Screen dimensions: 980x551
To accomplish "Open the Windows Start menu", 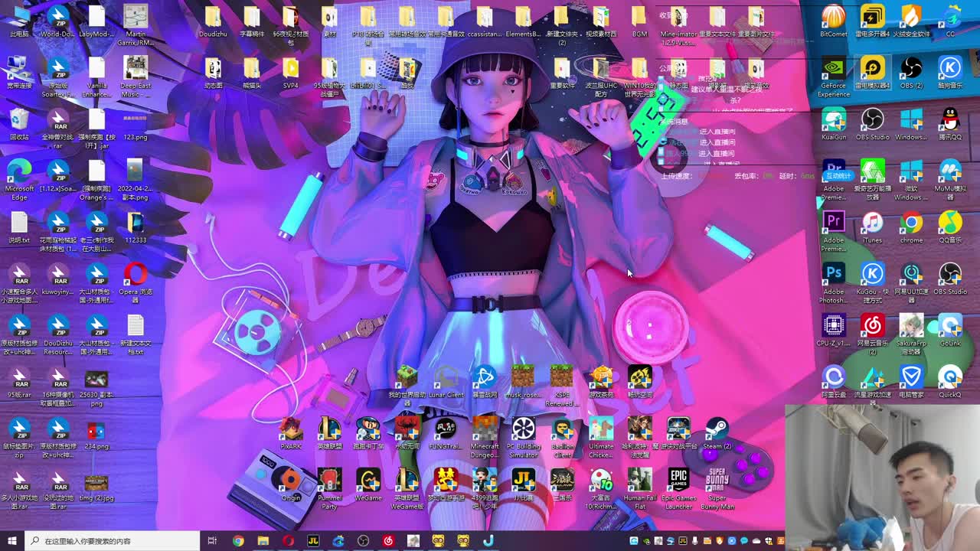I will pyautogui.click(x=12, y=541).
